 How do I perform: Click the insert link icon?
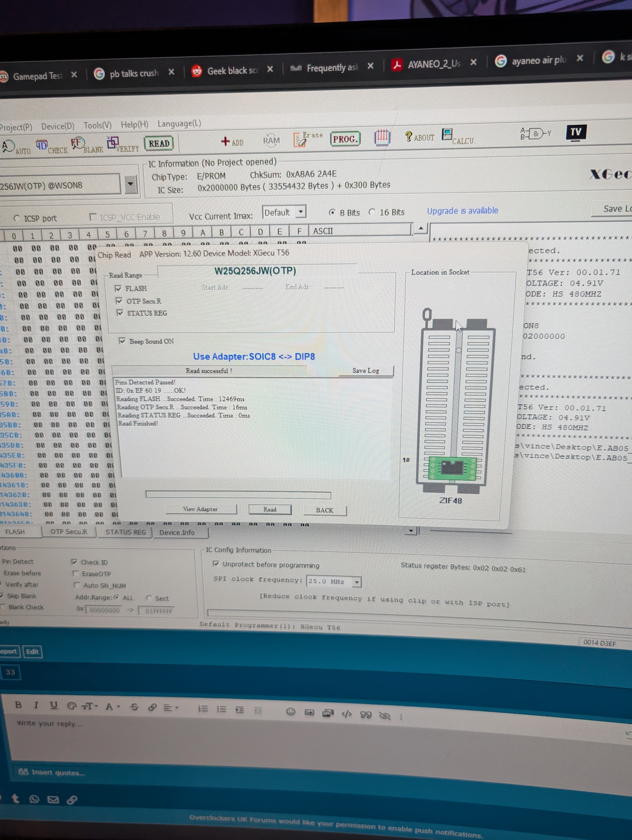pyautogui.click(x=152, y=707)
